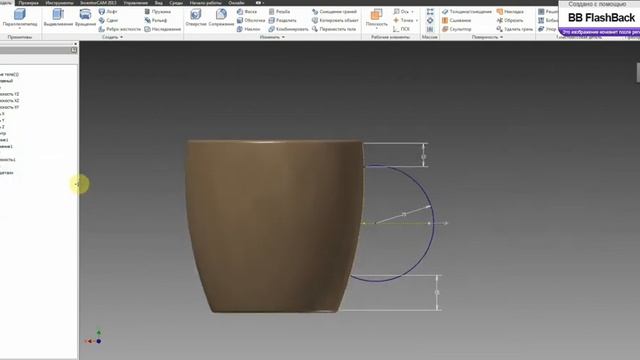
Task: Switch to the Инструменты ribbon tab
Action: point(60,3)
